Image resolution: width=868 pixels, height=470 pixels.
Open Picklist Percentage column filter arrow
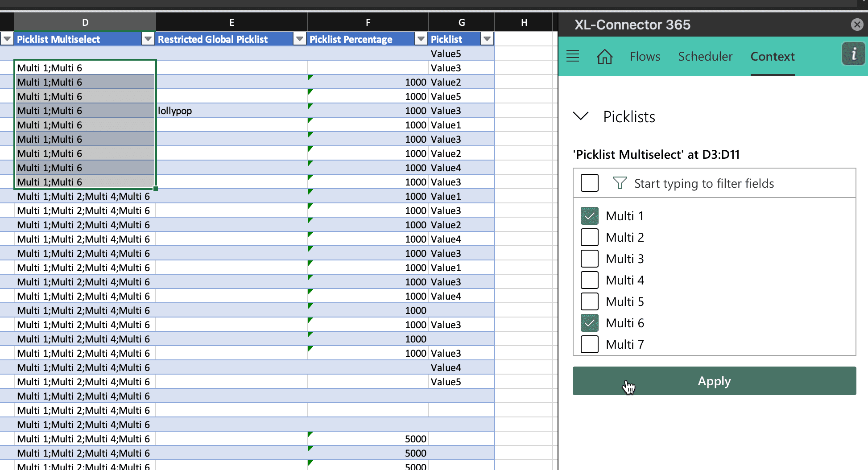pyautogui.click(x=421, y=39)
